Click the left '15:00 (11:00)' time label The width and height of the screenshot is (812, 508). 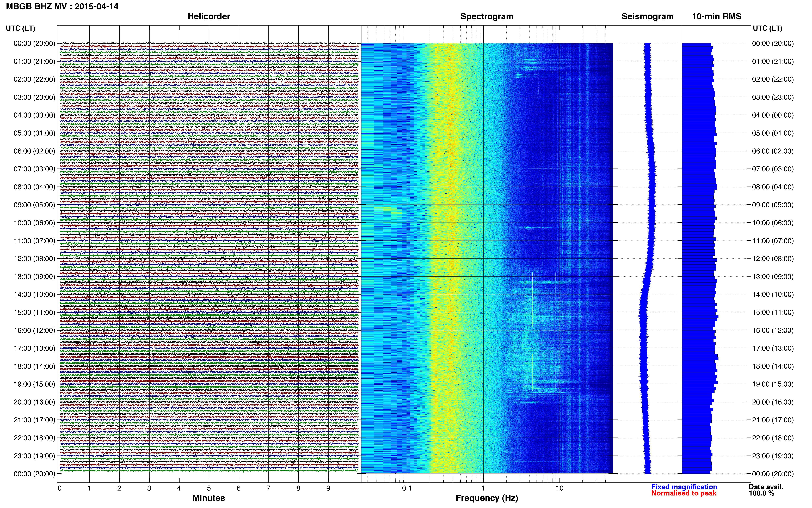tap(34, 312)
